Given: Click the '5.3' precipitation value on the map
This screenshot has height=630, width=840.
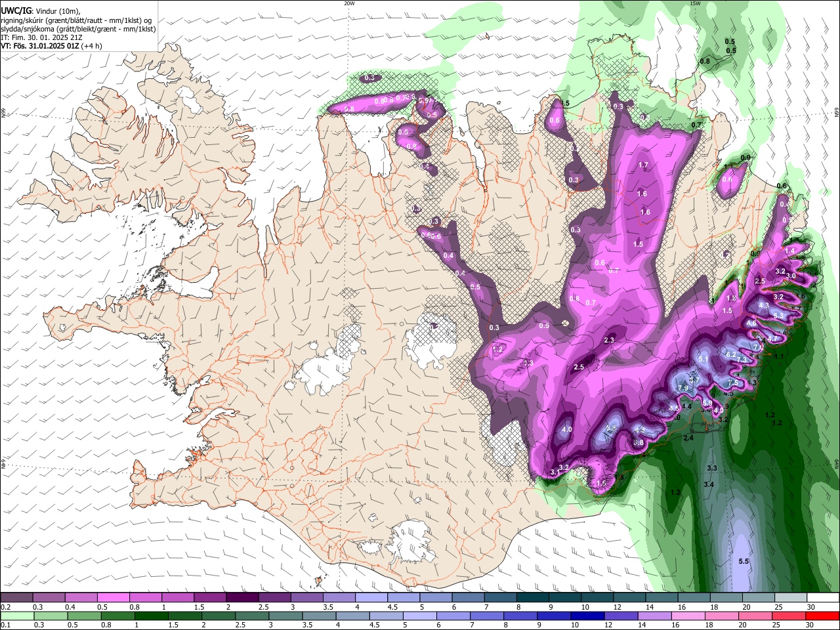Looking at the screenshot, I should [778, 316].
